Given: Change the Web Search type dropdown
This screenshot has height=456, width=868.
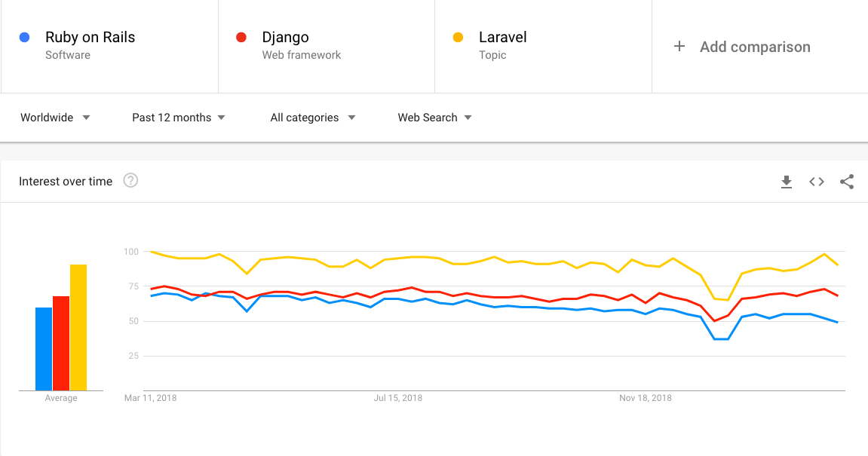Looking at the screenshot, I should (x=434, y=118).
